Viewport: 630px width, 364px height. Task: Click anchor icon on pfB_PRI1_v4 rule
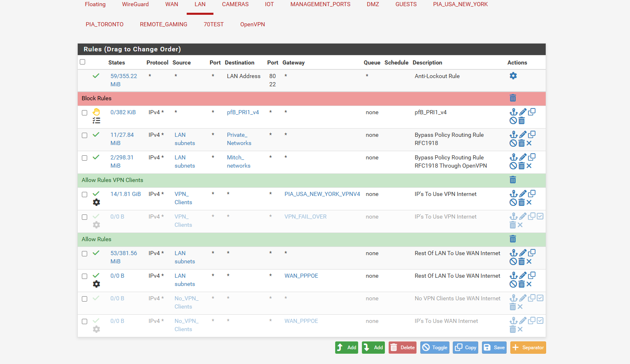pyautogui.click(x=513, y=112)
